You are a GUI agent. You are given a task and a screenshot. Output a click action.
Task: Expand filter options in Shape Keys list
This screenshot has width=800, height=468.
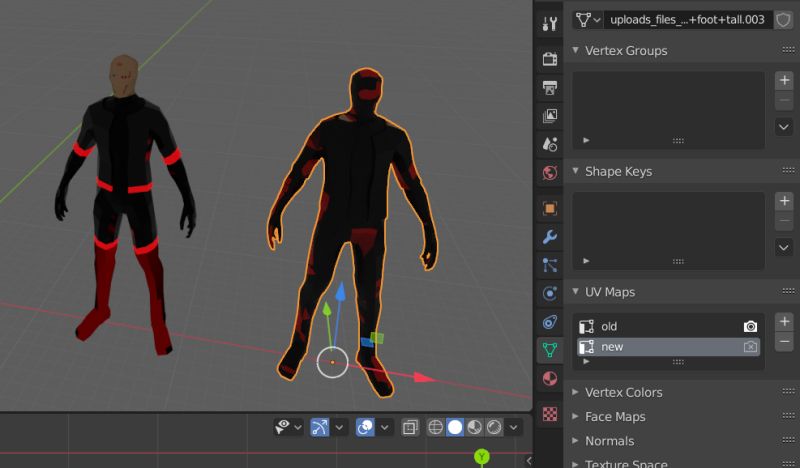click(x=586, y=261)
